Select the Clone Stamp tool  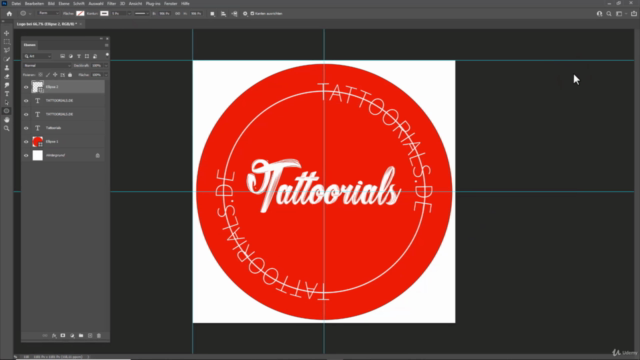(7, 68)
